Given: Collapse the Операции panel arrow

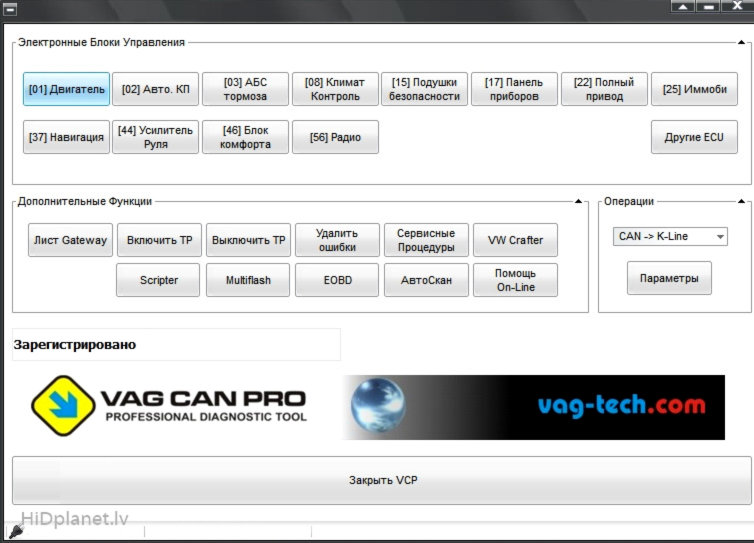Looking at the screenshot, I should click(741, 202).
